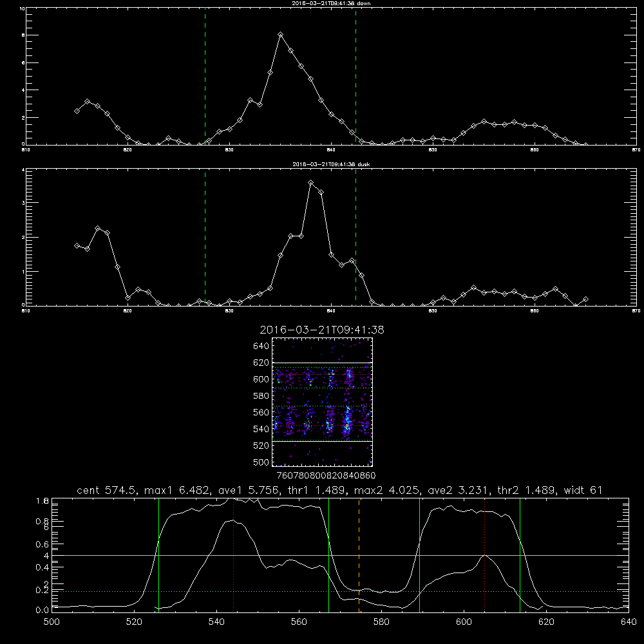This screenshot has width=644, height=644.
Task: Click the highest peak marker in dawn plot
Action: tap(281, 35)
